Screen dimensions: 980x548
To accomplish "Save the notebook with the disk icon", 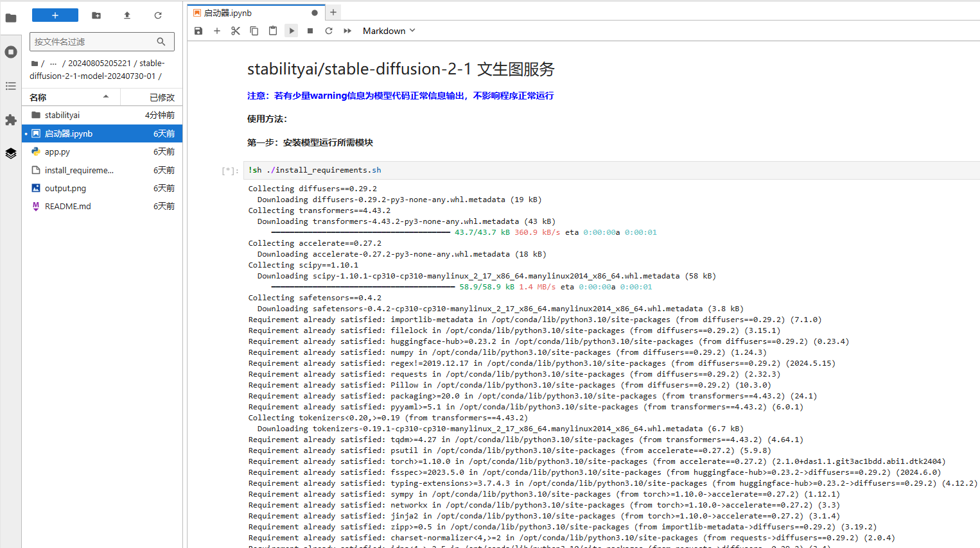I will 198,31.
